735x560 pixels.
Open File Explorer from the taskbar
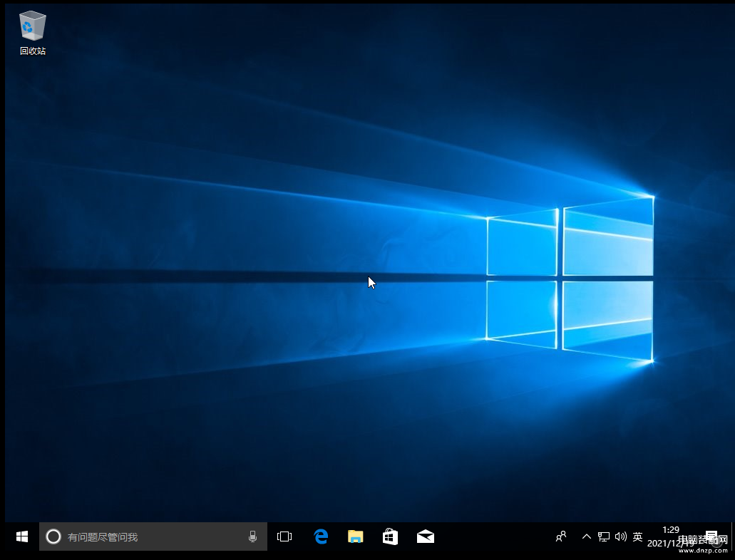(x=355, y=536)
